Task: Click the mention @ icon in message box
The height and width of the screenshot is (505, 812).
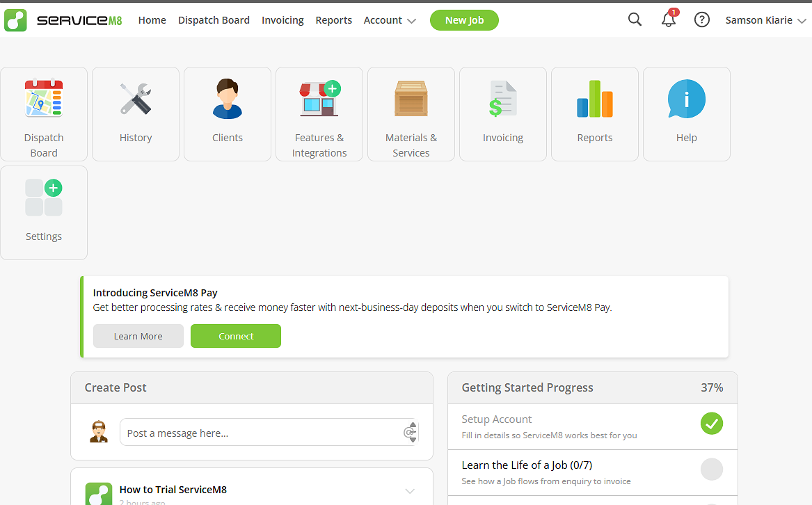Action: (408, 432)
